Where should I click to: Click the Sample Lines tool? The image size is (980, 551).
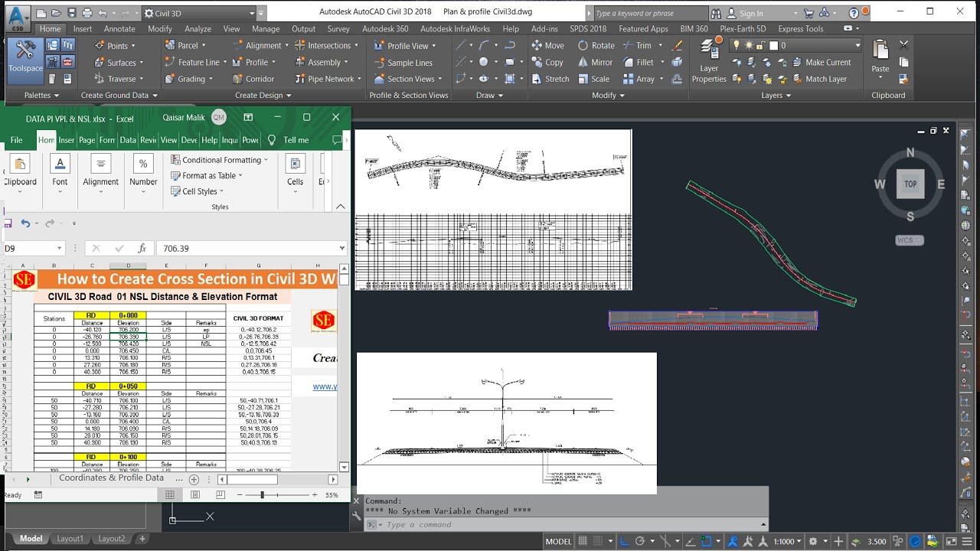[403, 63]
